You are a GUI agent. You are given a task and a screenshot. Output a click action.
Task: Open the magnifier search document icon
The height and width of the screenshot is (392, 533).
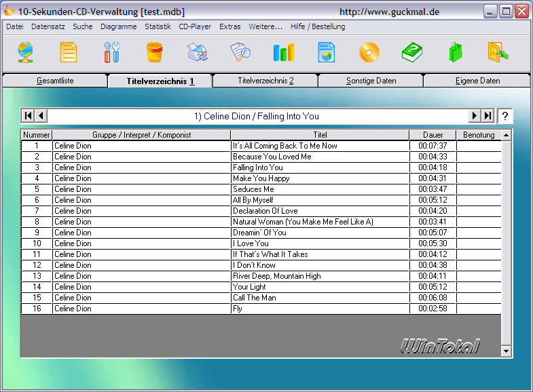click(240, 52)
